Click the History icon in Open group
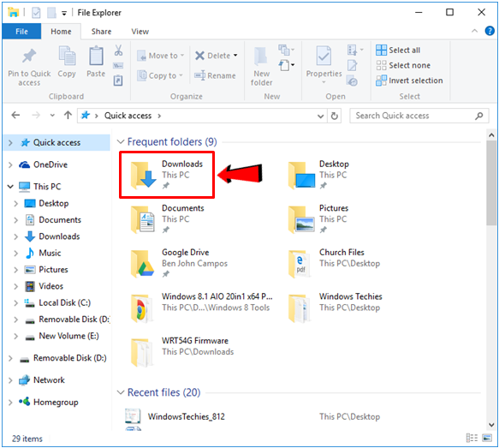 click(x=353, y=81)
